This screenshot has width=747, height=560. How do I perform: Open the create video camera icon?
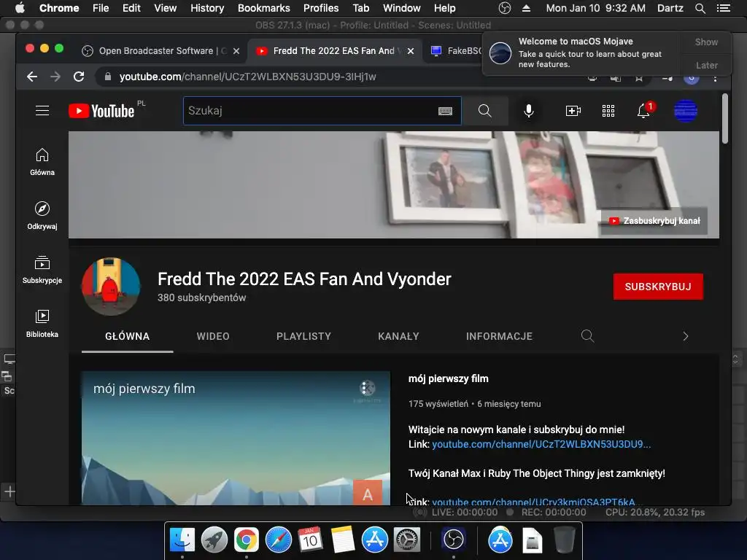(573, 111)
